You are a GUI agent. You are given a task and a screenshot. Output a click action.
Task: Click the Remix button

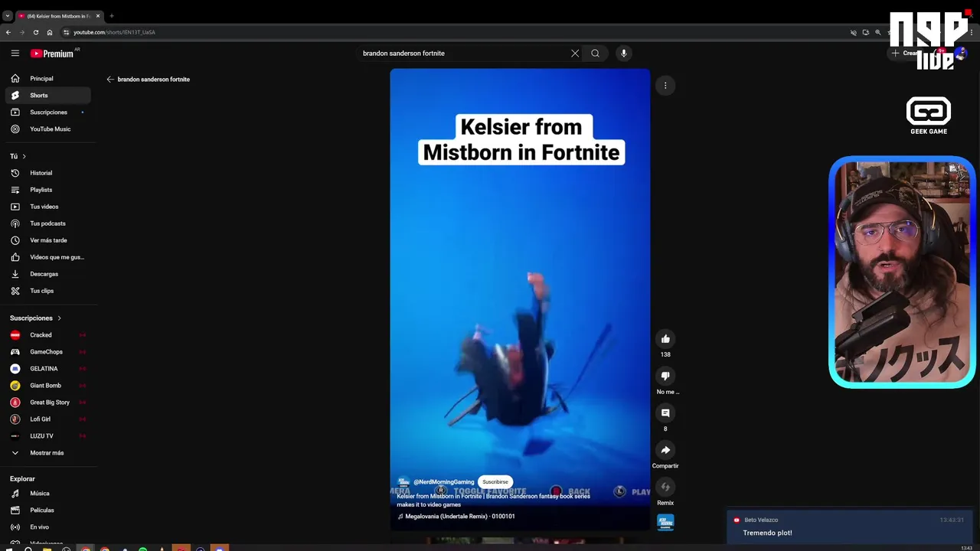coord(665,487)
